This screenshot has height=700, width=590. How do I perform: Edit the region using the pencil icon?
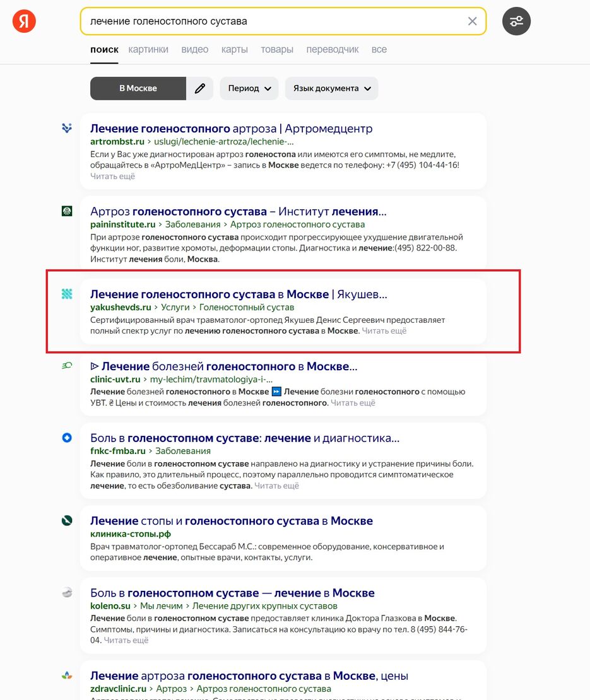(199, 88)
